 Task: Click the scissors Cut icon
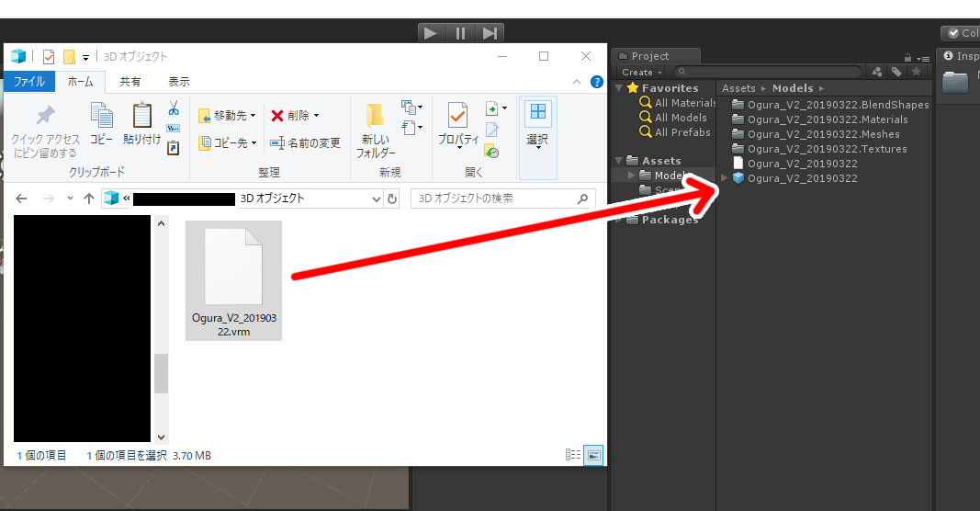pos(174,108)
